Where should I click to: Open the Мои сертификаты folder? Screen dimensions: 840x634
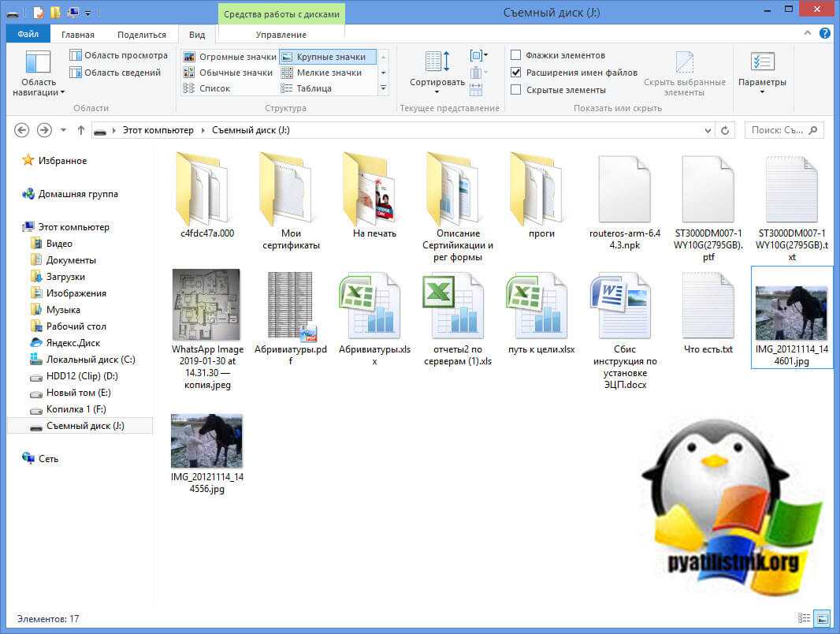pyautogui.click(x=290, y=189)
